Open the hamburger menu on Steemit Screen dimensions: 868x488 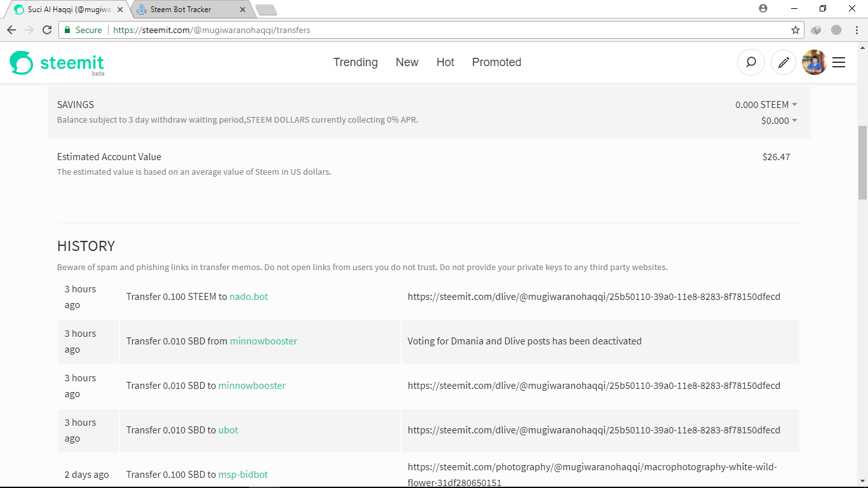[x=839, y=62]
